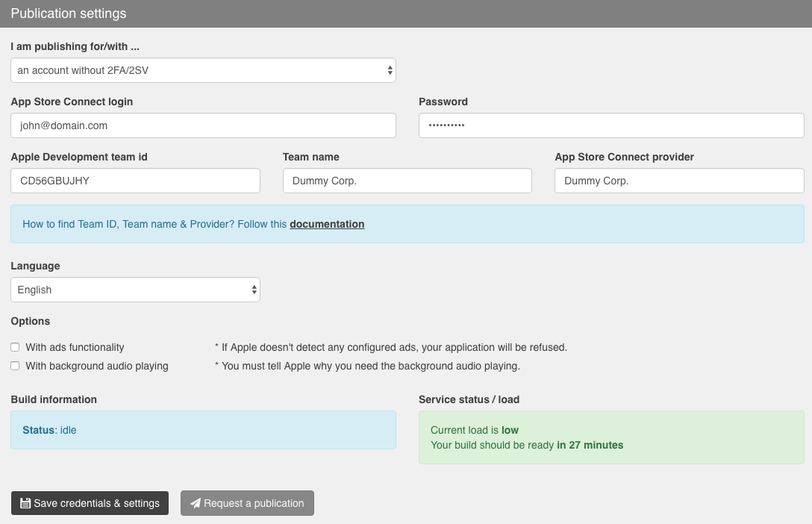Screen dimensions: 812x524
Task: Click the Build information status box
Action: 203,430
